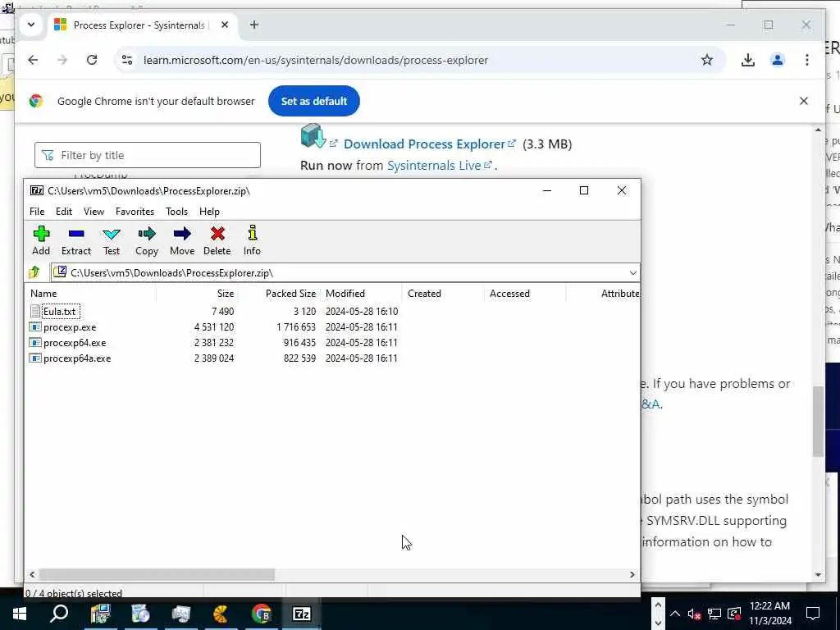The width and height of the screenshot is (840, 630).
Task: Reload the Process Explorer page
Action: pyautogui.click(x=92, y=60)
